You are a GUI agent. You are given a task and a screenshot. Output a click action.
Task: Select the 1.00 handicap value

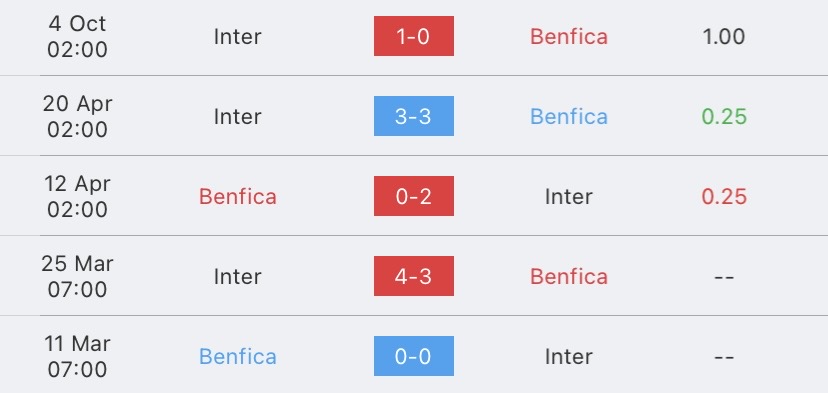click(724, 36)
